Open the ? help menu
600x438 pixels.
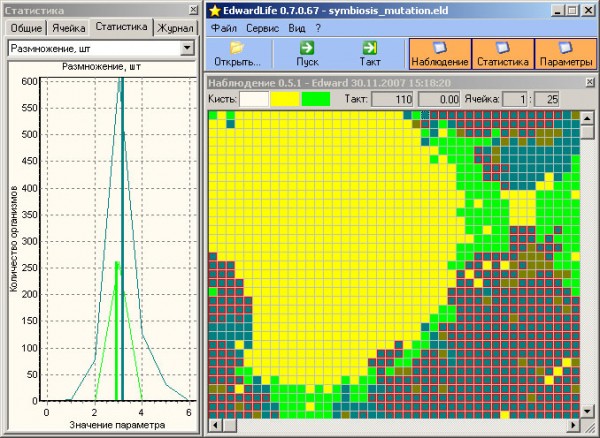[318, 29]
